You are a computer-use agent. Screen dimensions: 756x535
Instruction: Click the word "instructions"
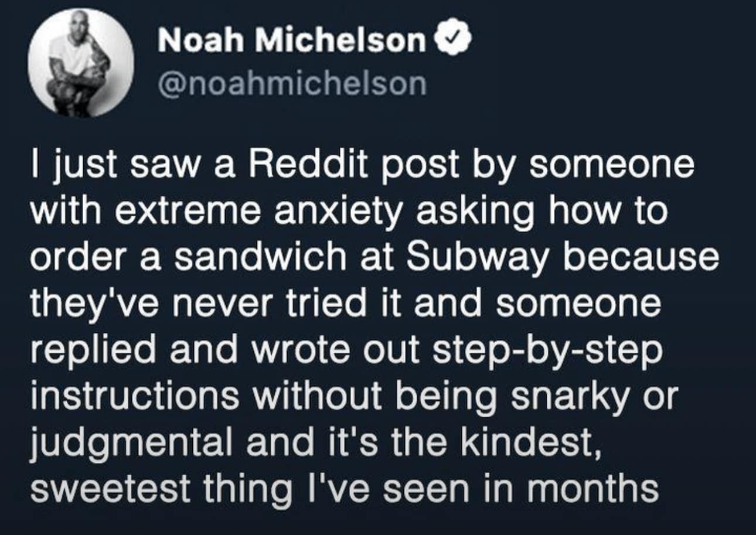[134, 397]
